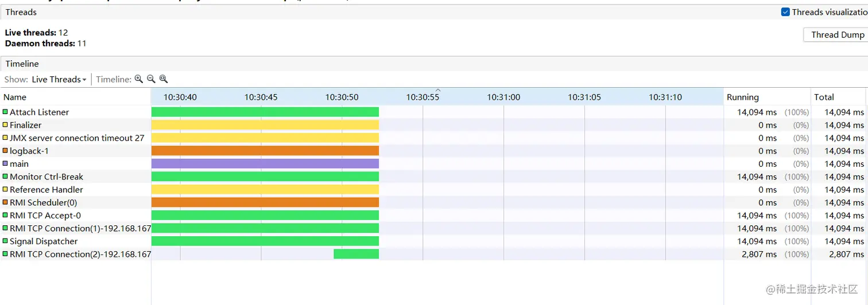
Task: Sort threads by the Name column header
Action: point(75,97)
